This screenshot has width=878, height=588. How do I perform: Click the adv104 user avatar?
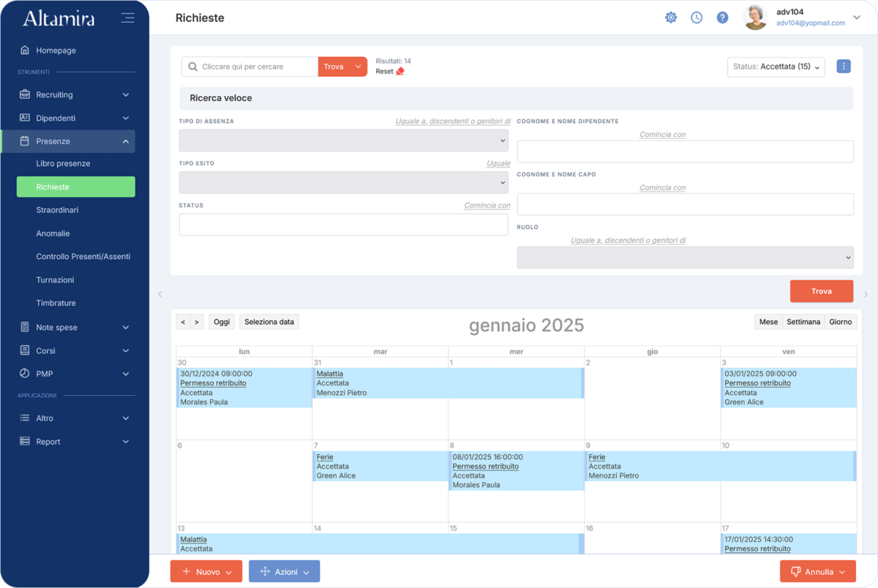tap(755, 18)
